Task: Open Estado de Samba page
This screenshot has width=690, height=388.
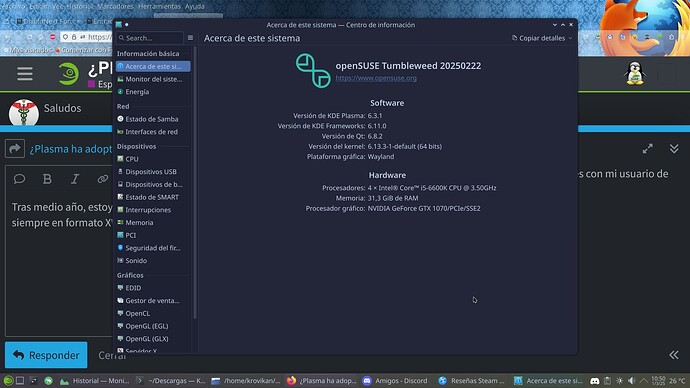Action: [152, 119]
